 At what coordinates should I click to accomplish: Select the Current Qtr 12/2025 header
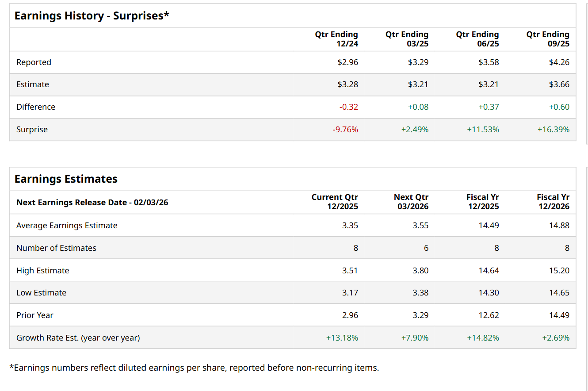pos(335,202)
